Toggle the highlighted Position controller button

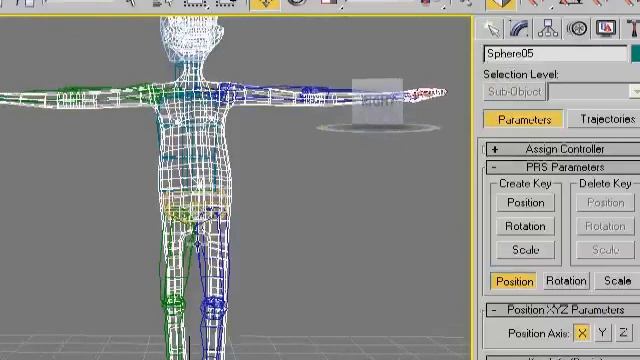click(x=514, y=281)
